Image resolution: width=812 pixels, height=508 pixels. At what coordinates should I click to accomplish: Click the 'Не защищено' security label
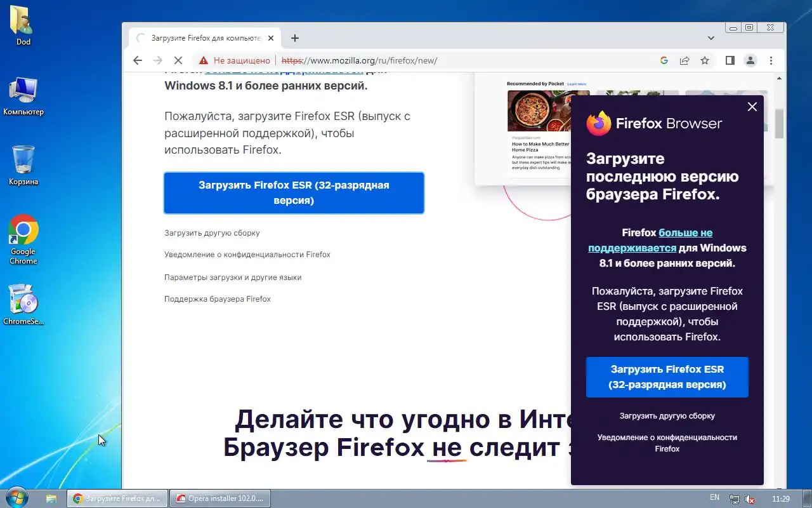(242, 60)
